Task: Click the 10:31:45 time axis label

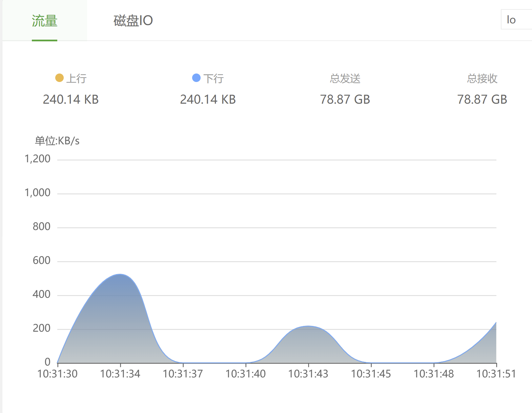Action: pos(371,374)
